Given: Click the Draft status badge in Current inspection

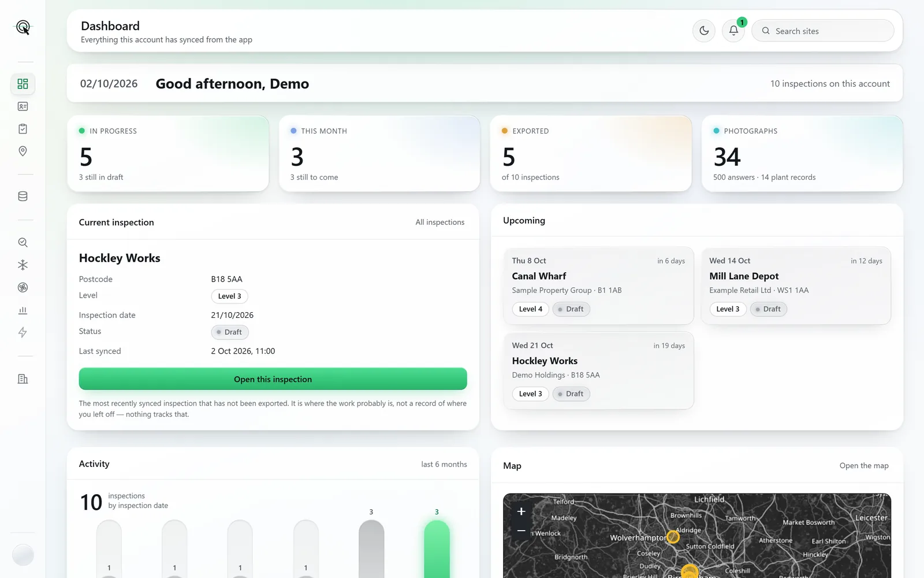Looking at the screenshot, I should 230,332.
